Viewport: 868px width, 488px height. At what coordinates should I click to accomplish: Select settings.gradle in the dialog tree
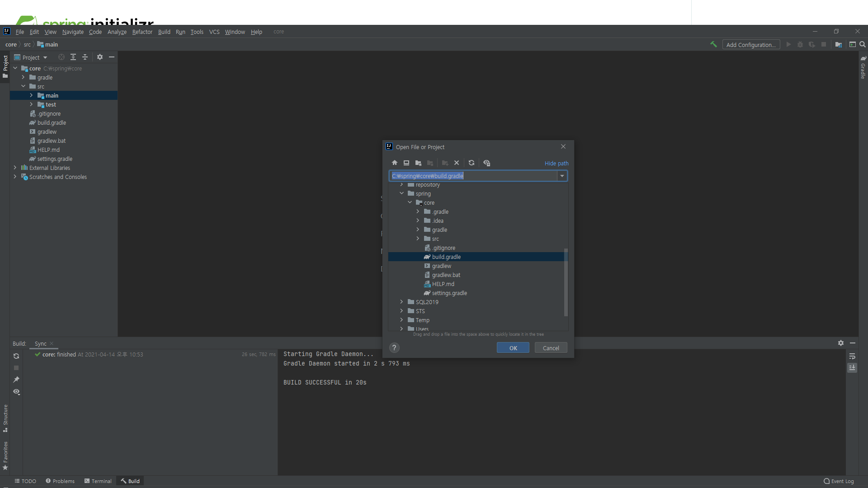[x=449, y=293]
